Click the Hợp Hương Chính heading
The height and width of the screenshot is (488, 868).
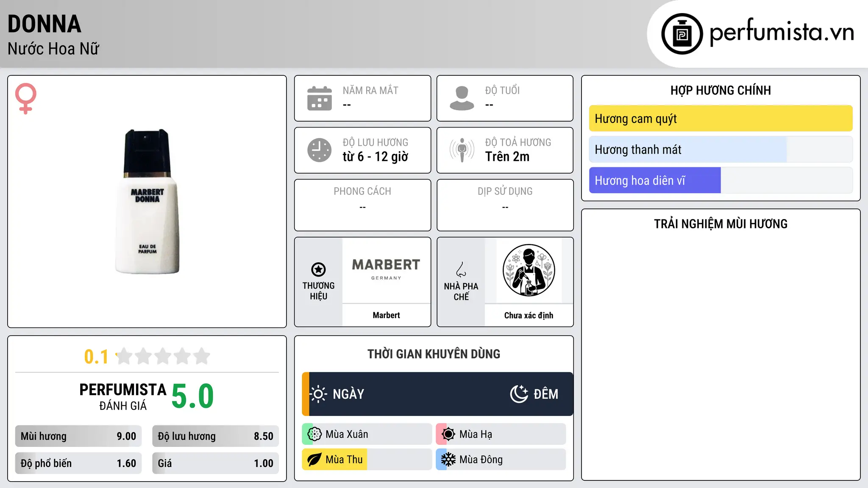pos(721,90)
